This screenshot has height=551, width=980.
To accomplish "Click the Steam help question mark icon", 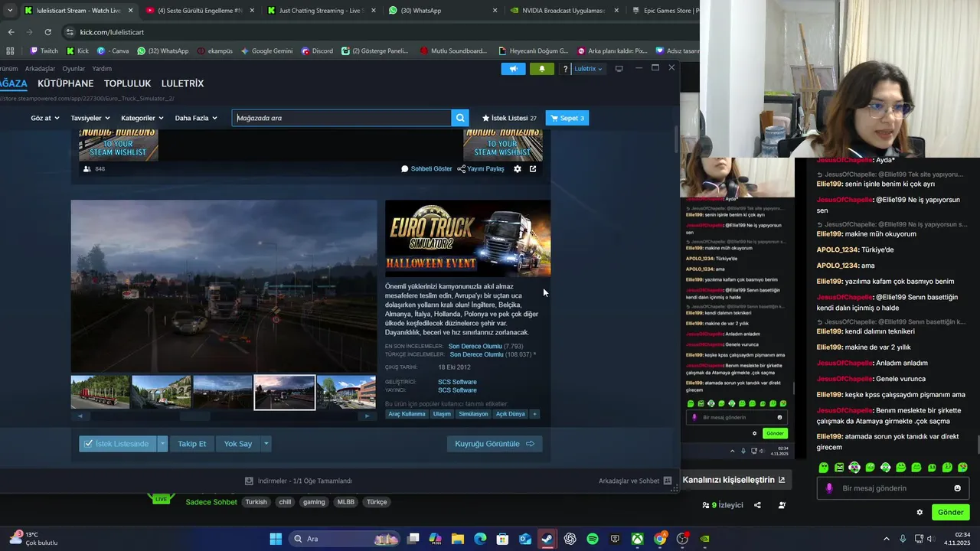I will [565, 69].
